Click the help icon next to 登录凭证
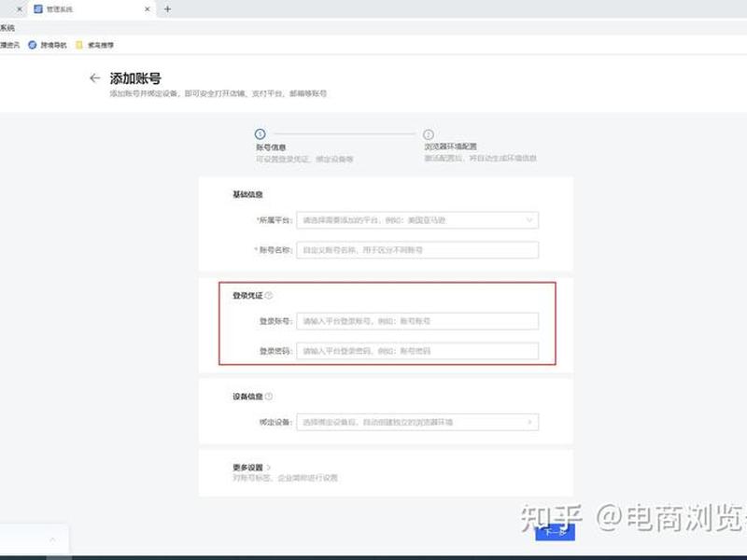This screenshot has height=560, width=747. [x=269, y=295]
